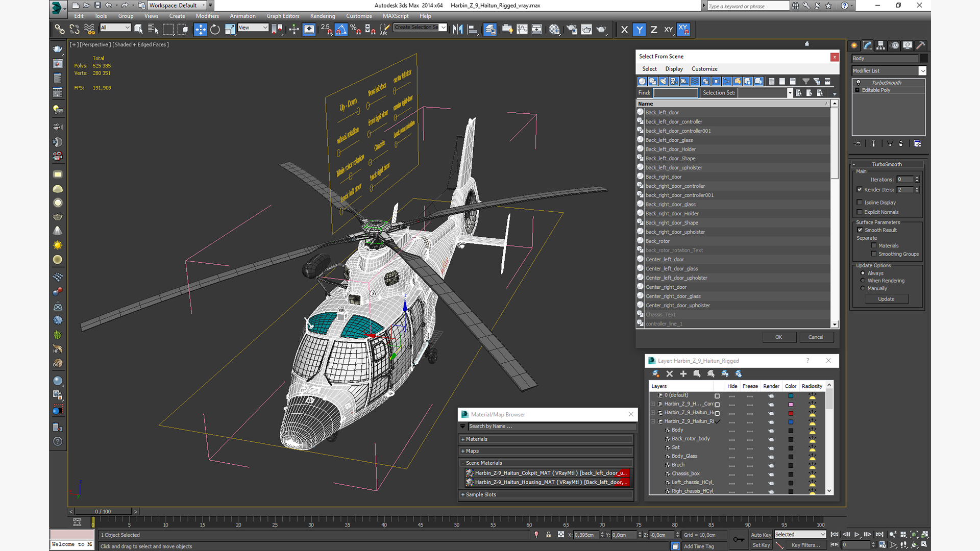The width and height of the screenshot is (980, 551).
Task: Open the Create Selection Set dropdown
Action: pyautogui.click(x=420, y=28)
